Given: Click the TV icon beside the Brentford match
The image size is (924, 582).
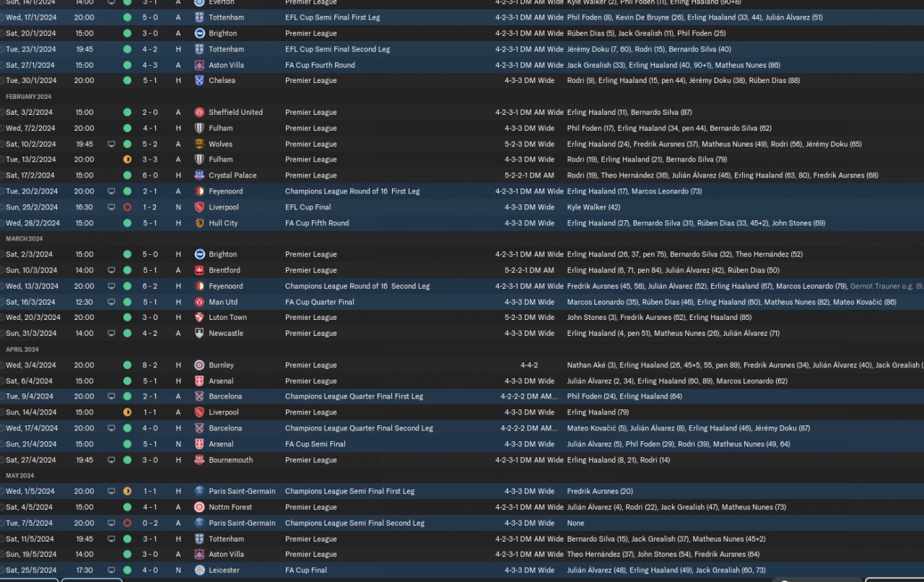Looking at the screenshot, I should pyautogui.click(x=111, y=270).
